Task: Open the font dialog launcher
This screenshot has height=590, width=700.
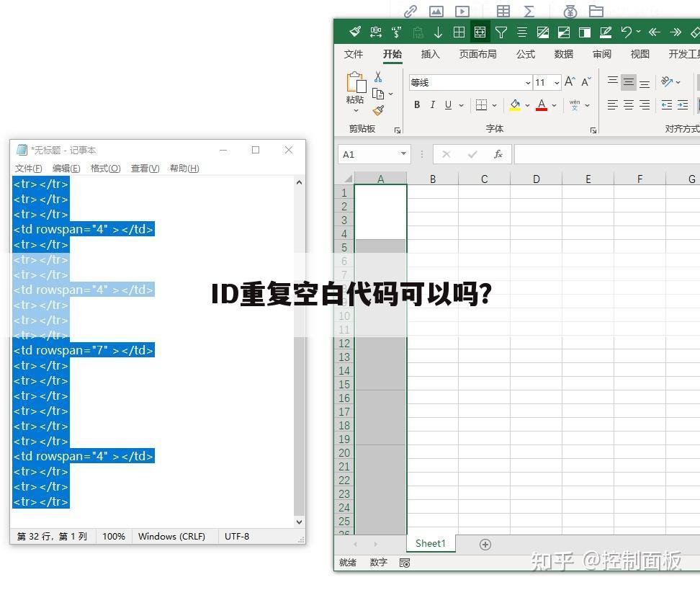Action: (593, 130)
